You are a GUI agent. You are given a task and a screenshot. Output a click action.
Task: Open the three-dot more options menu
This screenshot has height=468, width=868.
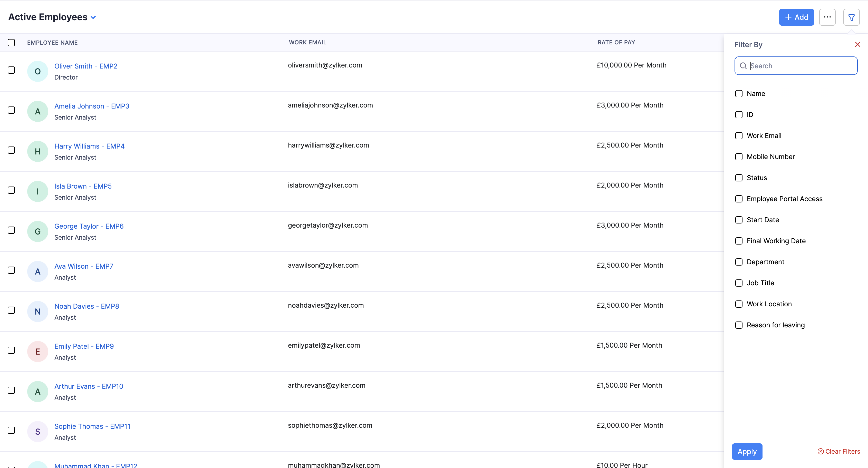click(827, 17)
